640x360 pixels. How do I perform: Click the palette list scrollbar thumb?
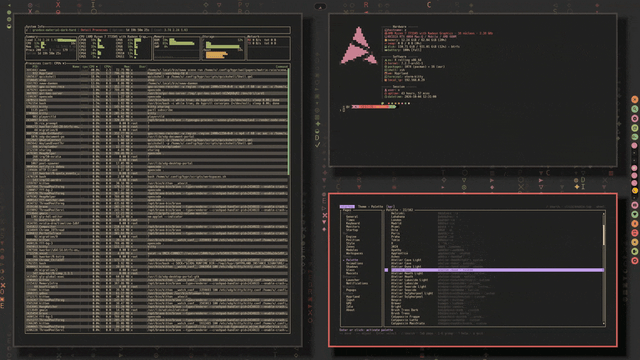tap(604, 235)
